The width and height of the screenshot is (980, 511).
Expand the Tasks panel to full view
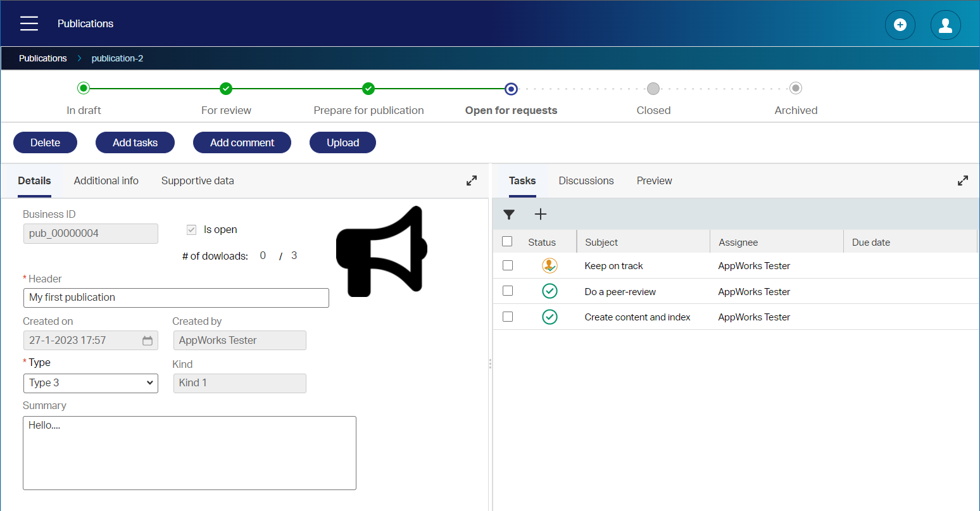(x=962, y=180)
